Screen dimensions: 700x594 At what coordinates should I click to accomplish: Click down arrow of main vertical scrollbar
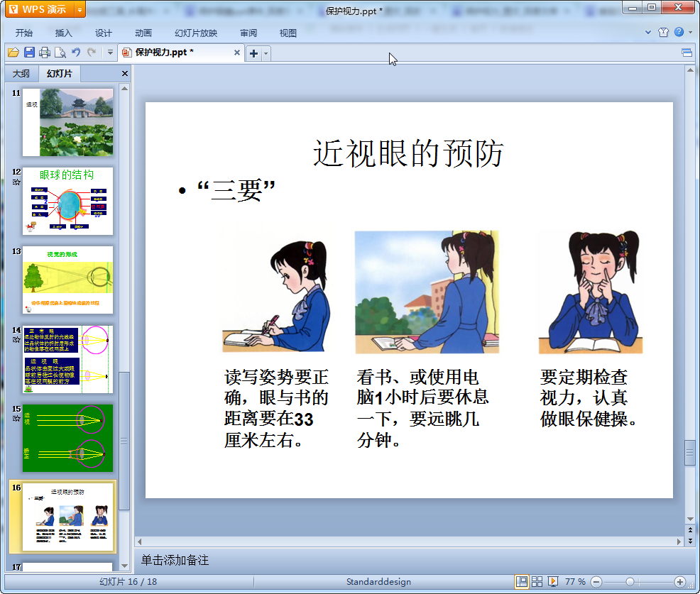click(690, 519)
